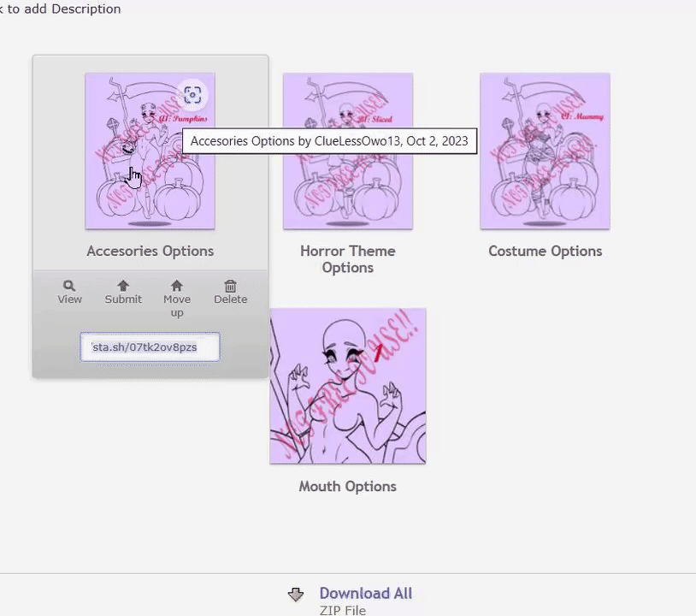Click the Download All link
Viewport: 696px width, 616px height.
point(366,594)
